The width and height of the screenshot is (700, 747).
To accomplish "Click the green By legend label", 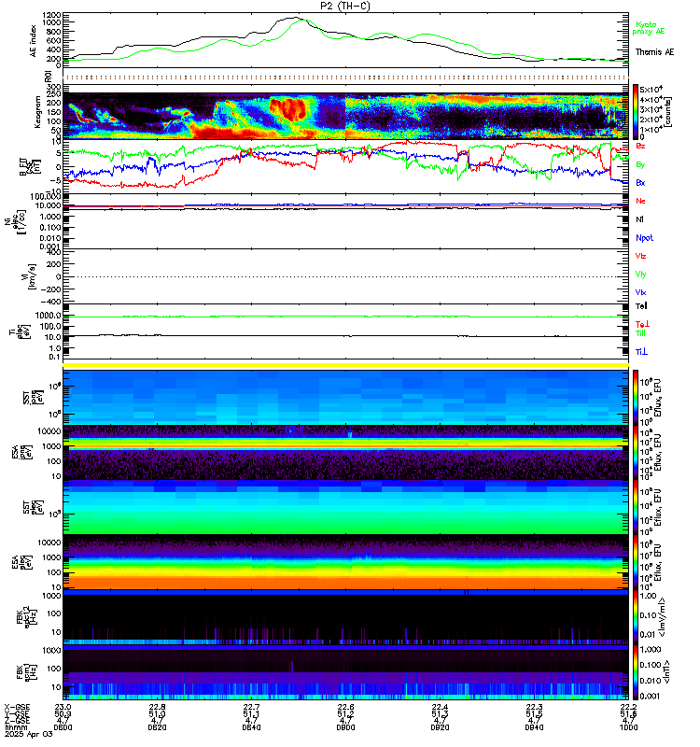I will coord(640,164).
